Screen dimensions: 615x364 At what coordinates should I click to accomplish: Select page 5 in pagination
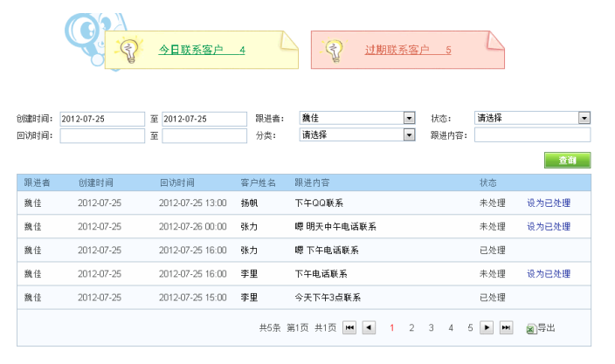(470, 328)
